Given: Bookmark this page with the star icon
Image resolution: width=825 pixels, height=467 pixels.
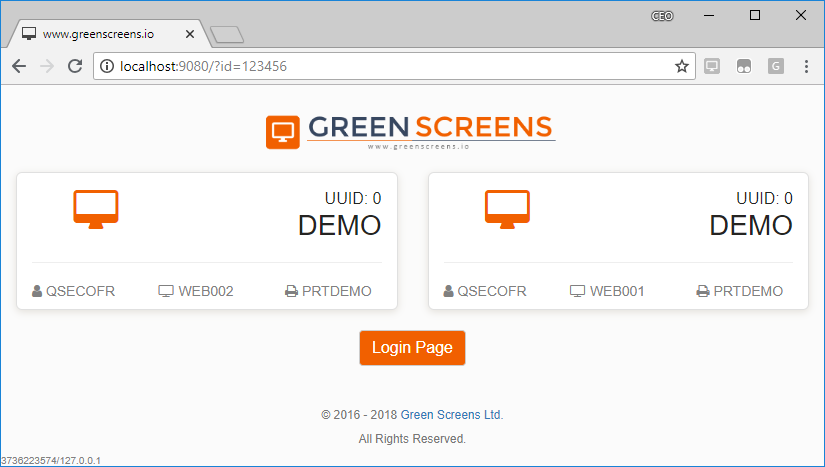Looking at the screenshot, I should coord(682,66).
